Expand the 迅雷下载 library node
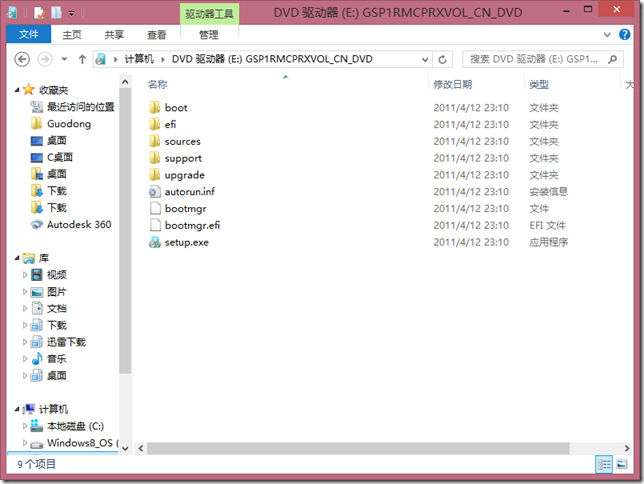 (25, 342)
